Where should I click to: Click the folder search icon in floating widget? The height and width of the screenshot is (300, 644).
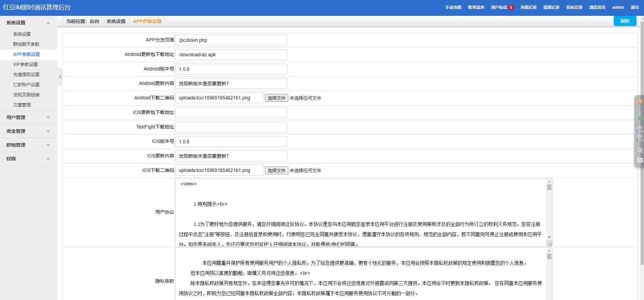coord(640,160)
